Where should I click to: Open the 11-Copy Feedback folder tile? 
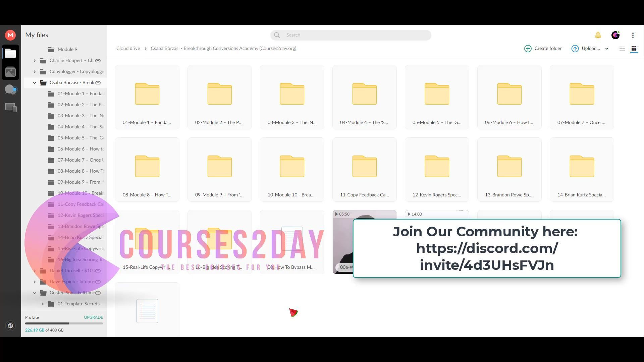pos(365,170)
